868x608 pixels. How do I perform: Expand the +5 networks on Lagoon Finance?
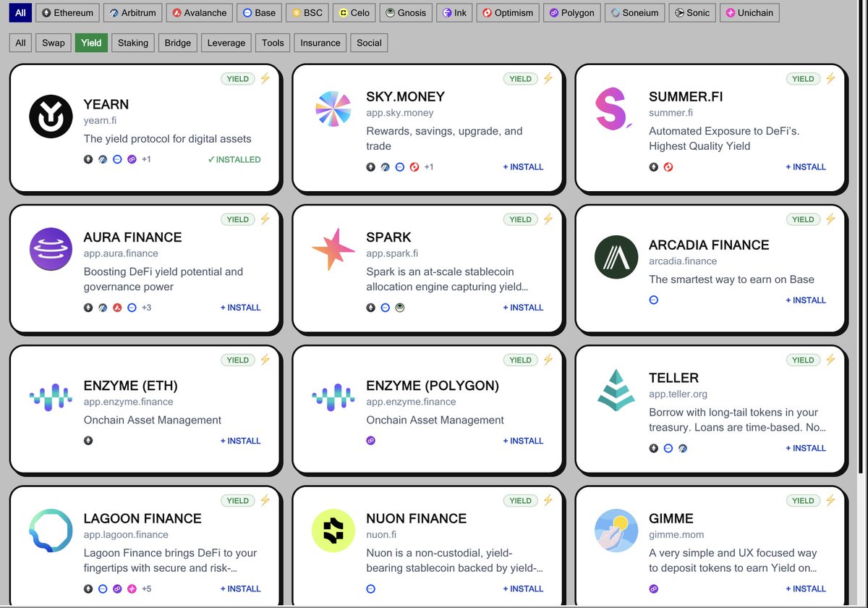pos(146,588)
